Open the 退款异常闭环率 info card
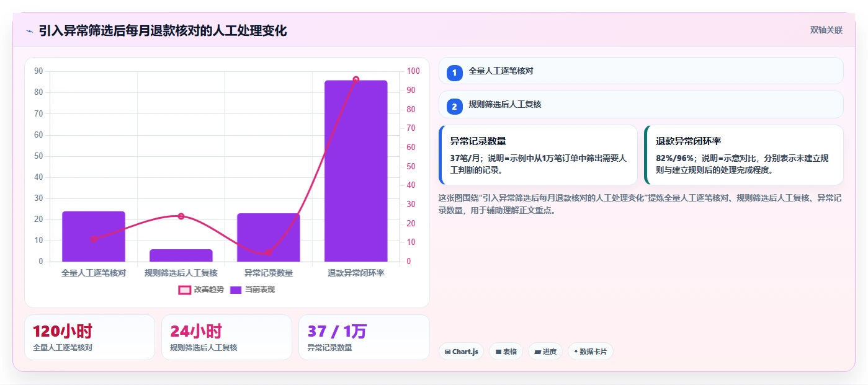This screenshot has width=868, height=385. (x=744, y=155)
